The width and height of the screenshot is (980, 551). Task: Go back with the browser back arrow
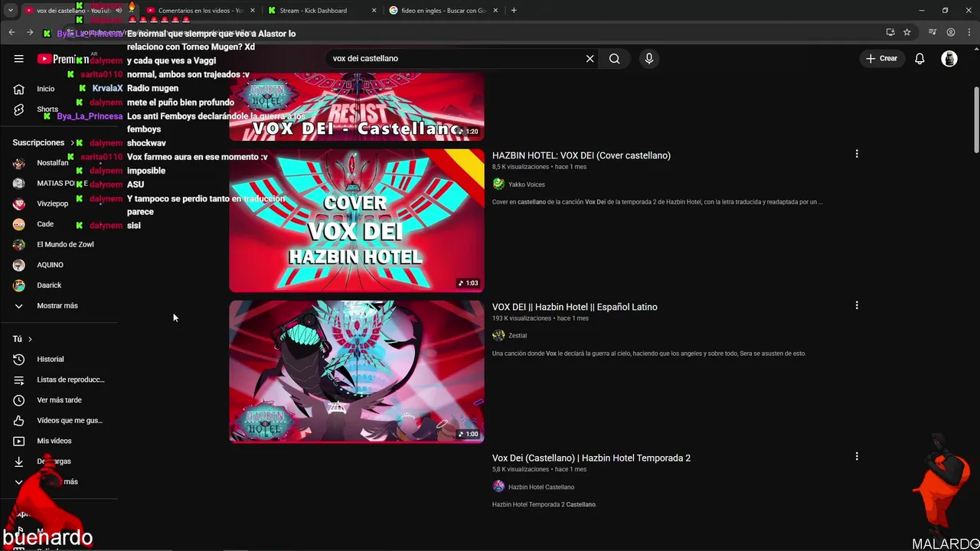[x=11, y=32]
